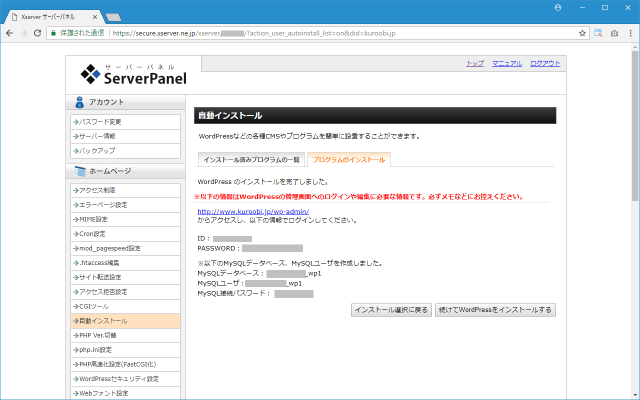Click the address bar URL field
The image size is (640, 400).
340,32
